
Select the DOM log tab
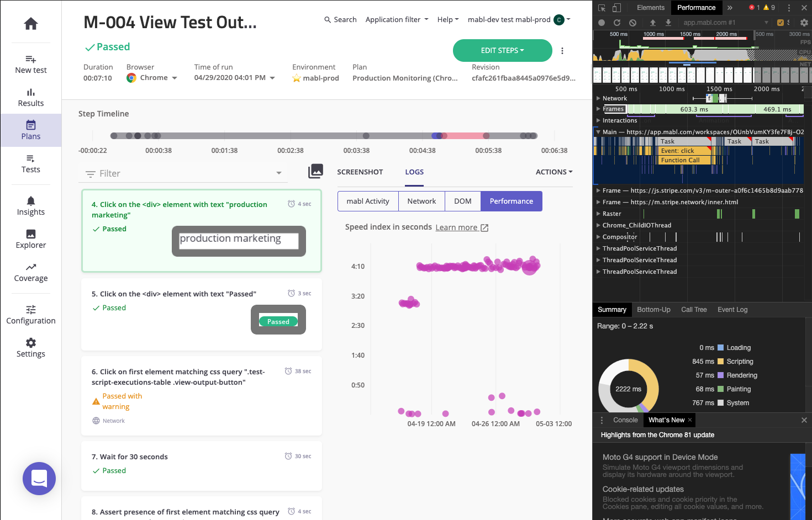coord(463,201)
